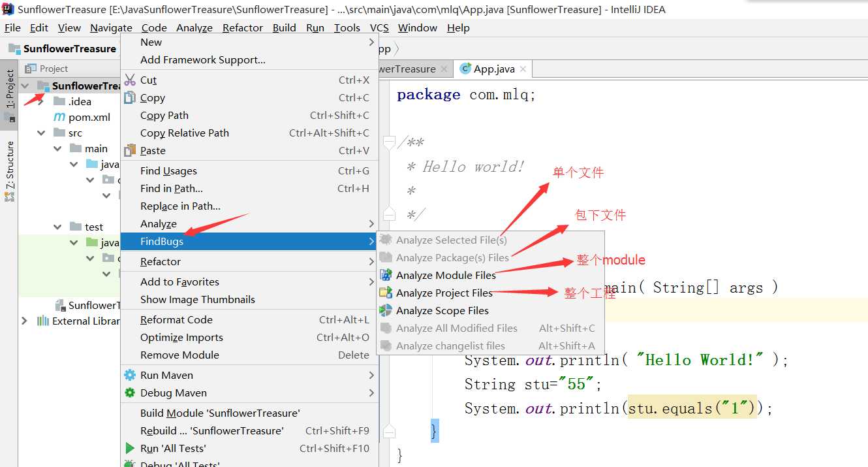
Task: Click the test folder icon
Action: click(76, 227)
